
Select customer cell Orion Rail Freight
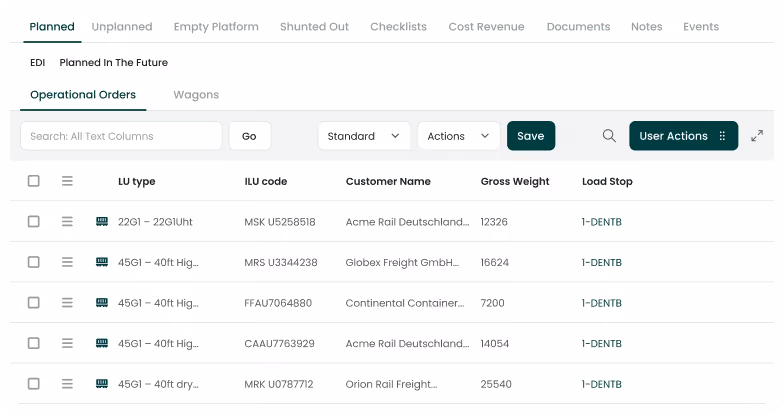click(391, 384)
